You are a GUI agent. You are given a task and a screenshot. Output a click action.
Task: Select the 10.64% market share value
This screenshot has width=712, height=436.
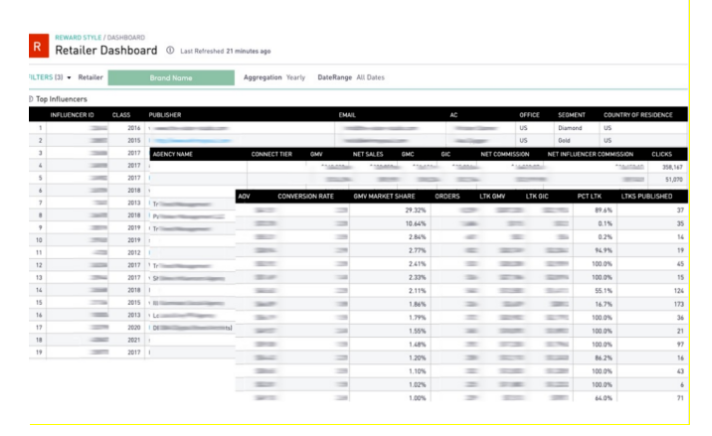click(415, 223)
